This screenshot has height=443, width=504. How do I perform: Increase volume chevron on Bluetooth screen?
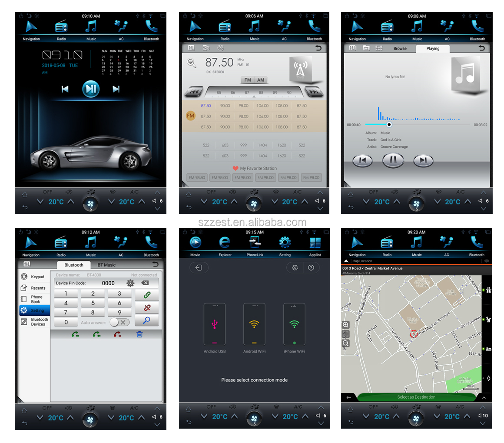(157, 409)
